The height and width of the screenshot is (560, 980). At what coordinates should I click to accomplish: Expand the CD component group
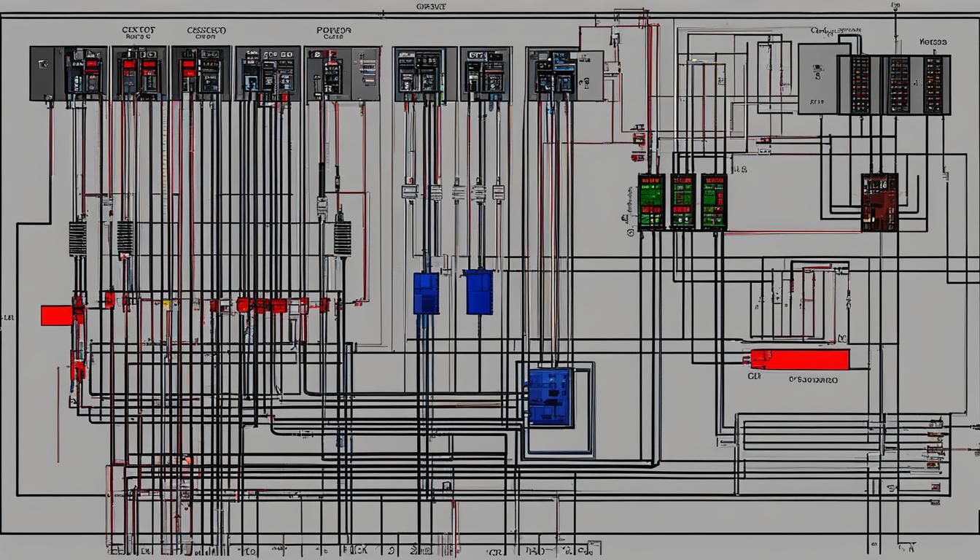point(755,376)
